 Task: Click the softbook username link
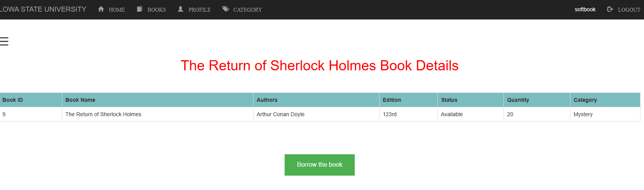coord(585,9)
